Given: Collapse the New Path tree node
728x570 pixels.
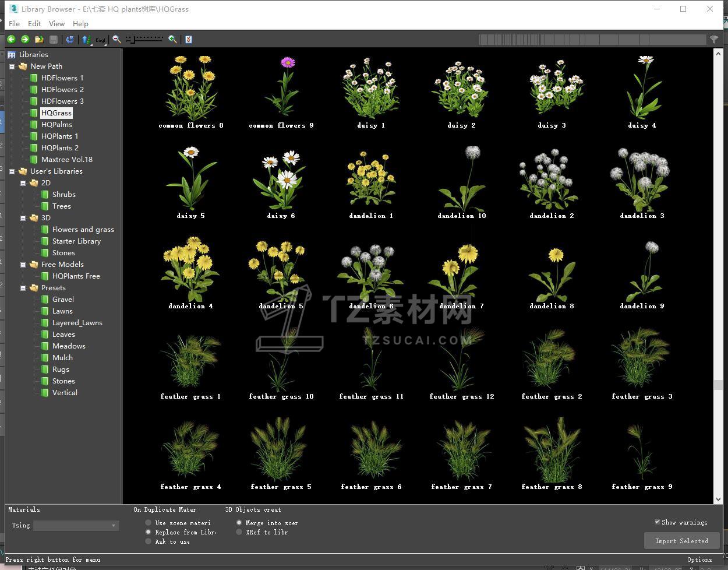Looking at the screenshot, I should 12,66.
